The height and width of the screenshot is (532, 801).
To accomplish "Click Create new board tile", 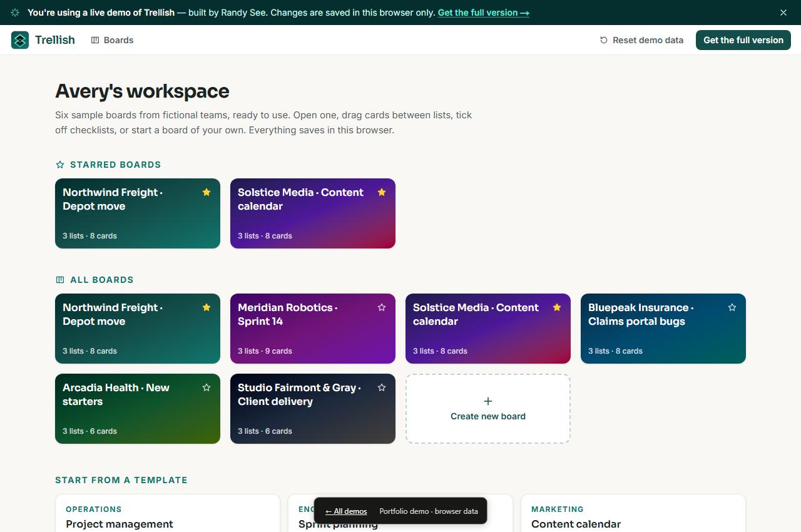I will pos(488,409).
